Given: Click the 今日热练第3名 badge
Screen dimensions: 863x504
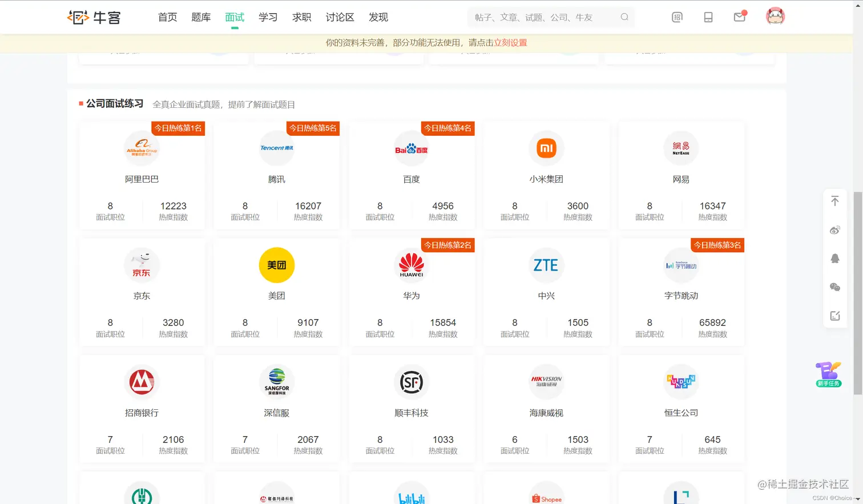Looking at the screenshot, I should 717,245.
